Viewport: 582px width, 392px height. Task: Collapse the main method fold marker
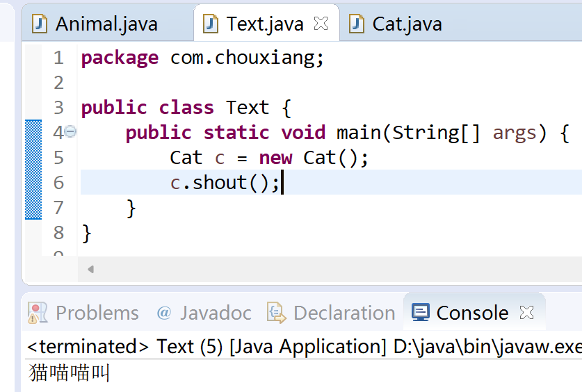tap(70, 131)
